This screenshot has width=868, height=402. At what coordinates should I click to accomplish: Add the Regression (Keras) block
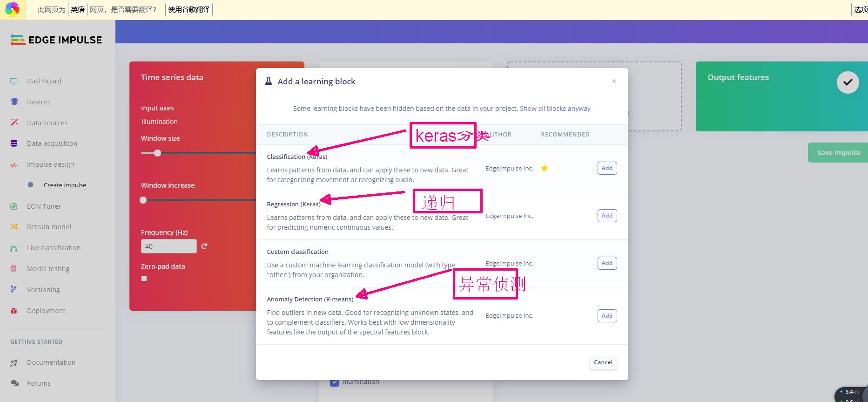coord(607,216)
